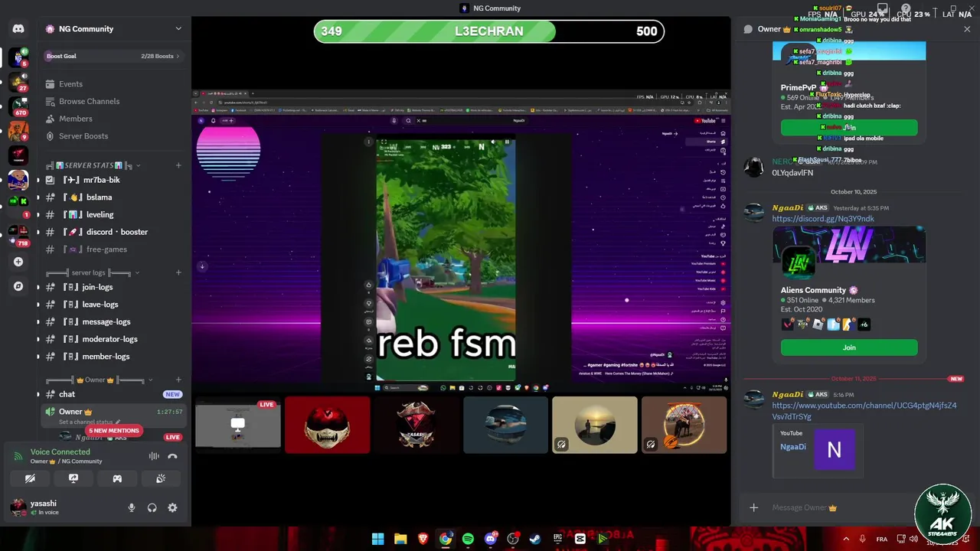
Task: Toggle noise suppression waveform icon
Action: click(154, 456)
